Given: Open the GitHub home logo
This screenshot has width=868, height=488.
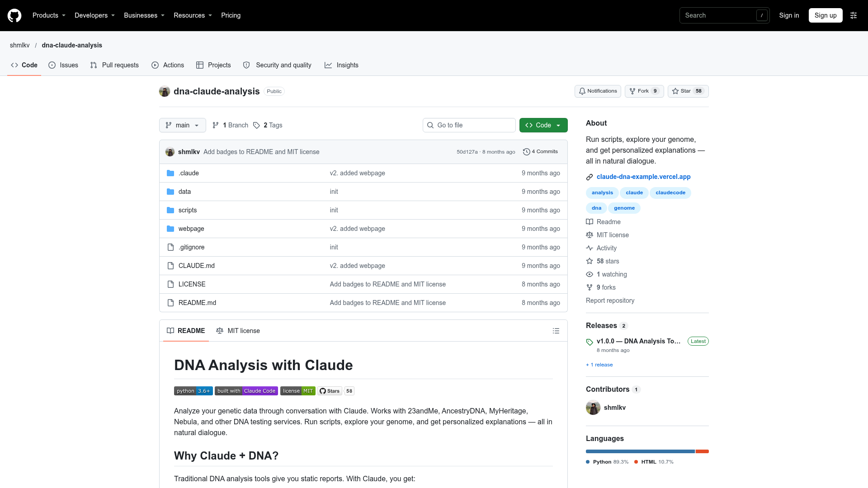Looking at the screenshot, I should pos(14,15).
